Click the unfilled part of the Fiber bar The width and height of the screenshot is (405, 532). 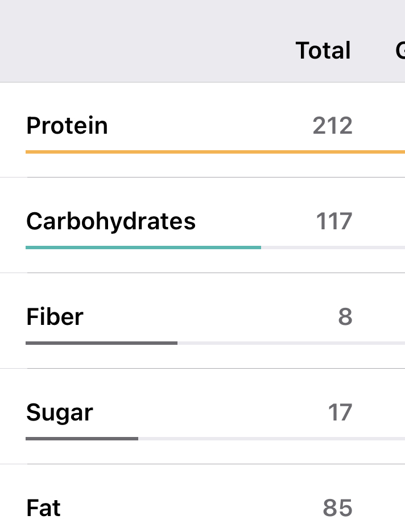point(290,343)
